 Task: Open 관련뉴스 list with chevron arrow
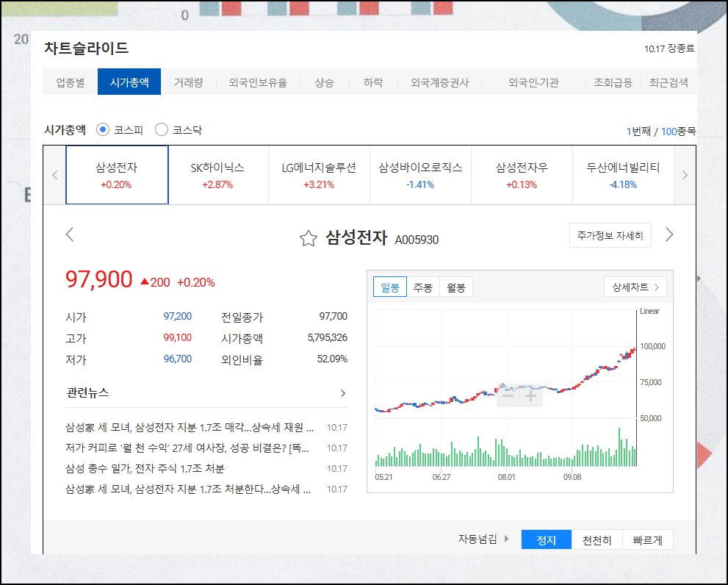342,393
